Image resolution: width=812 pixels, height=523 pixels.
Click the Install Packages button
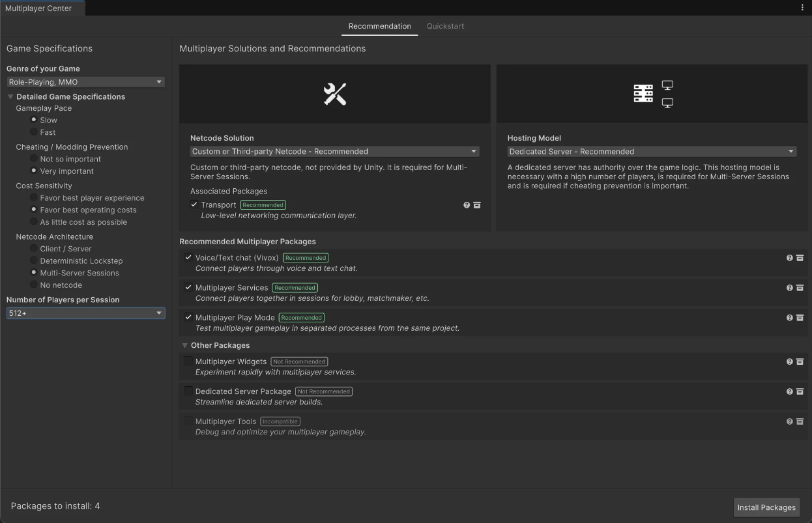click(x=766, y=507)
